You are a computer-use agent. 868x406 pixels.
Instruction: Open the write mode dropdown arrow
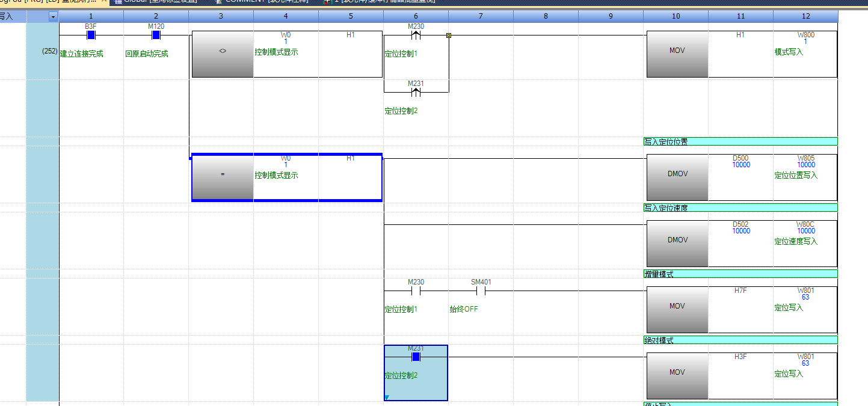[53, 16]
